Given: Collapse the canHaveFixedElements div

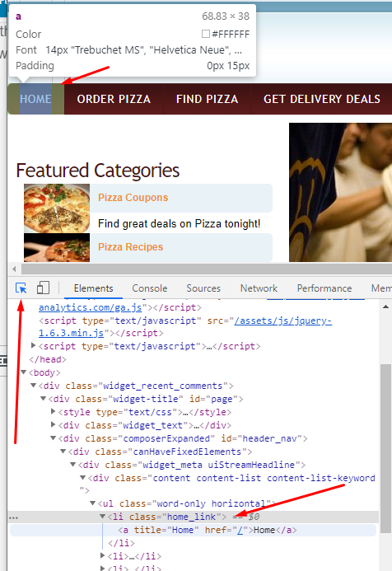Looking at the screenshot, I should coord(63,452).
